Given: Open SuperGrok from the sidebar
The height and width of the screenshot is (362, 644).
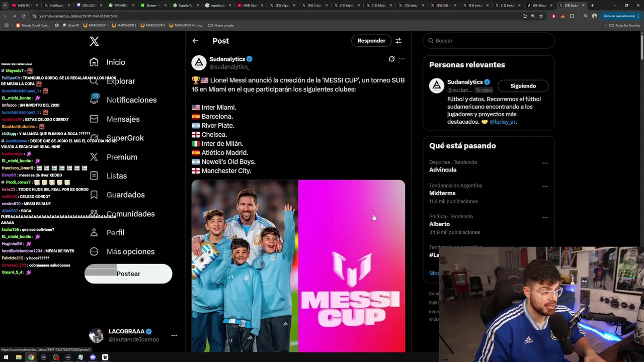Looking at the screenshot, I should point(117,138).
